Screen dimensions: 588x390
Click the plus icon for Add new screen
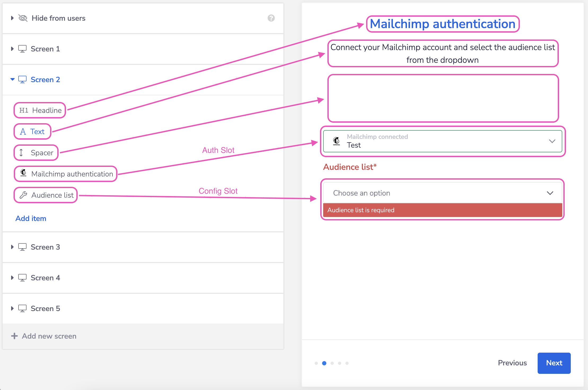14,336
